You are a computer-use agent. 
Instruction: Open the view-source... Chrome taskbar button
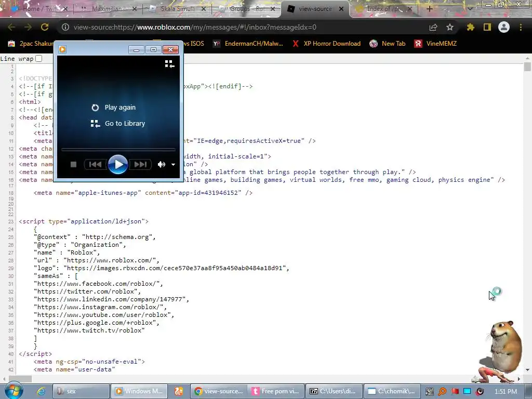(x=219, y=391)
